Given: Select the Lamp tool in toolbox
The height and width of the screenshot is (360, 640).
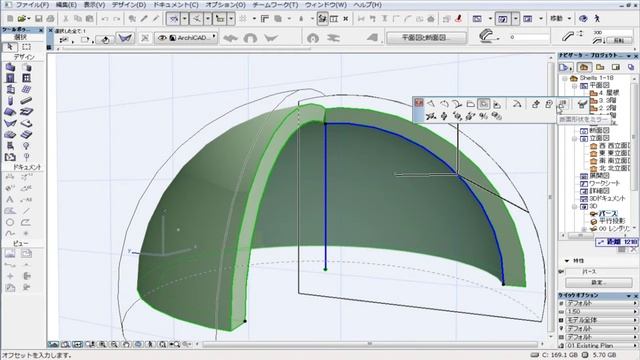Looking at the screenshot, I should (x=27, y=146).
